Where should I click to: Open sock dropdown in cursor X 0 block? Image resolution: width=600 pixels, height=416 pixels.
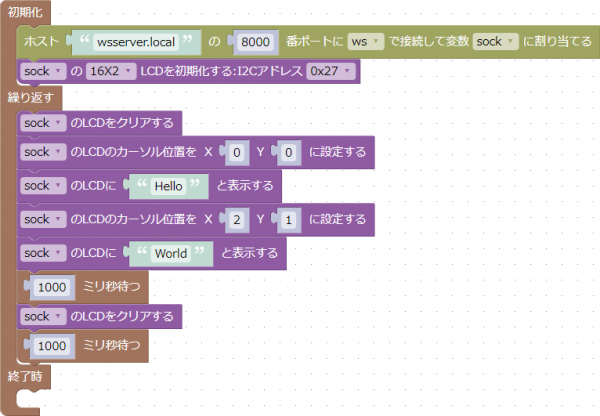point(43,152)
